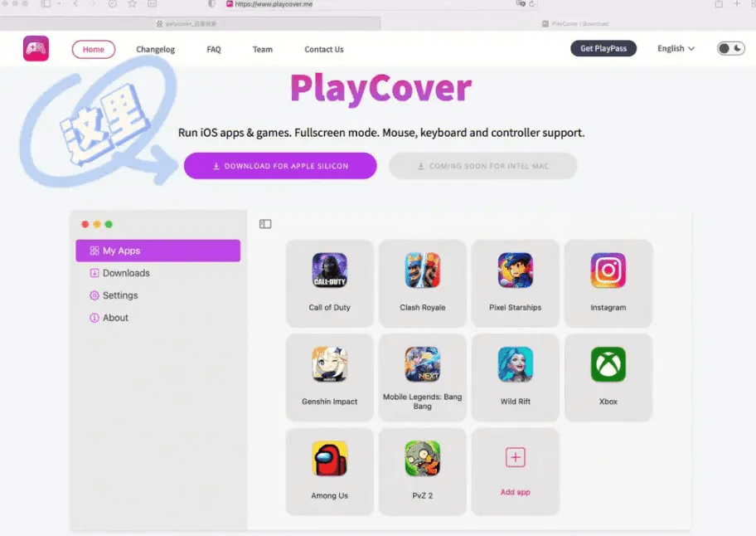Launch the PvZ 2 app icon
The width and height of the screenshot is (756, 536).
tap(423, 458)
